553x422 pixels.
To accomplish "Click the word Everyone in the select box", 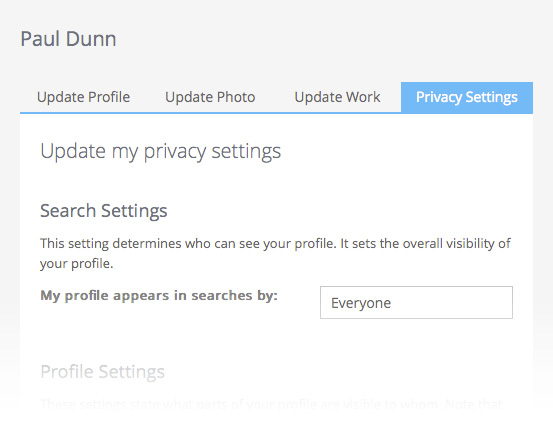I will pos(361,303).
